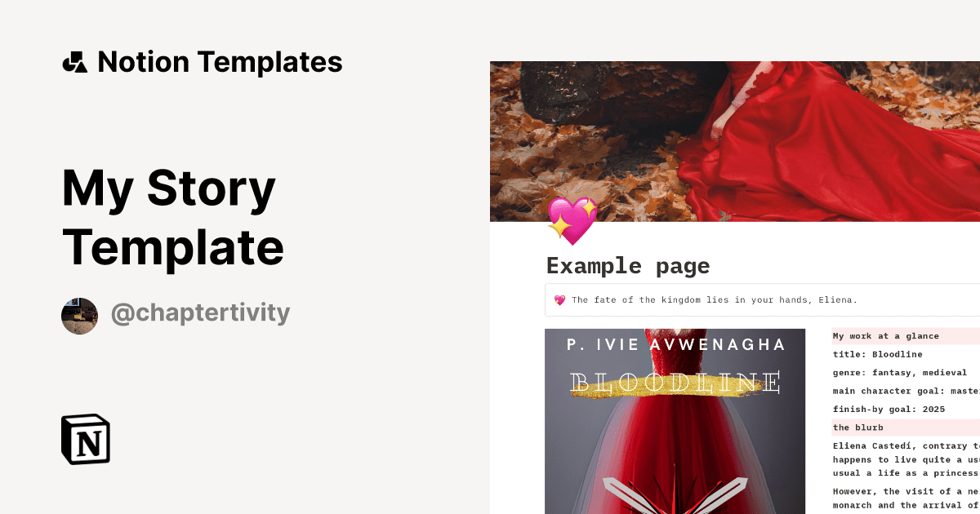Click the Notion Templates shapes logo icon
The height and width of the screenshot is (514, 980).
(74, 62)
